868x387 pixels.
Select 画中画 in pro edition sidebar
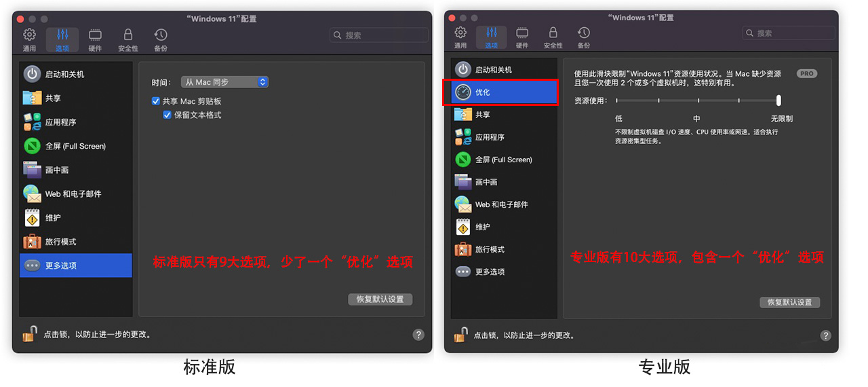(x=504, y=182)
